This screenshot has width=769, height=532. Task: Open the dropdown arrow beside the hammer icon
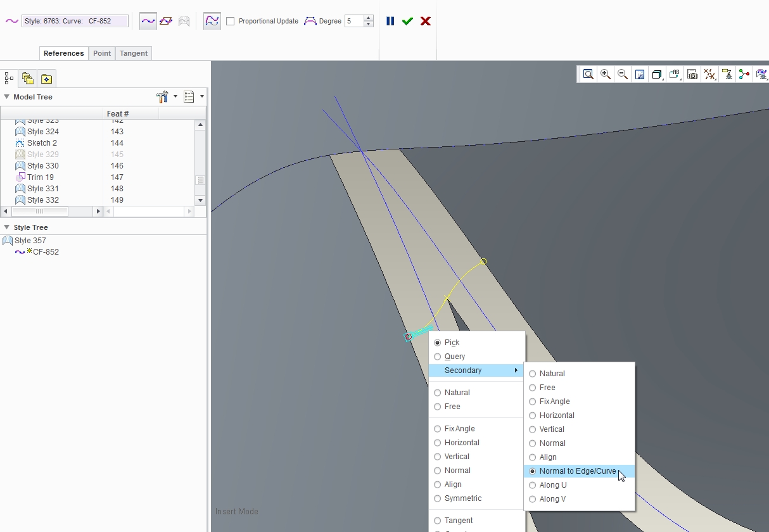[x=175, y=97]
